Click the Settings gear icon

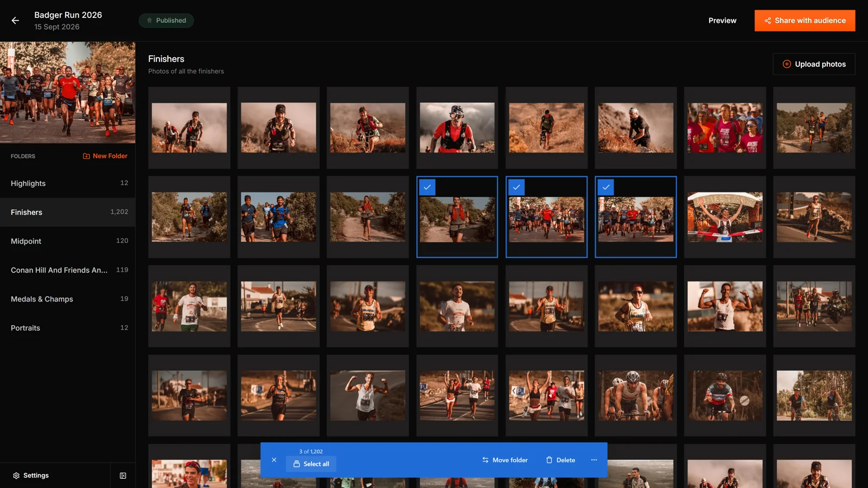click(x=16, y=476)
